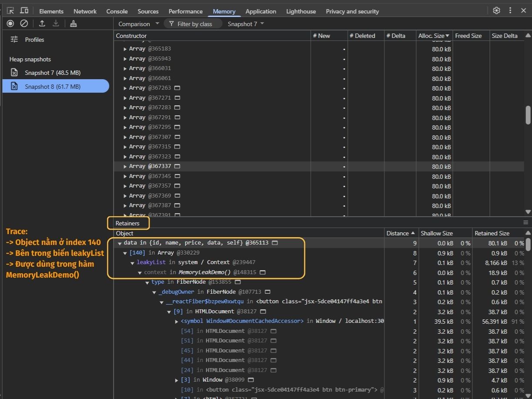Viewport: 532px width, 399px height.
Task: Expand the [3] in Window @38099 node
Action: 176,380
